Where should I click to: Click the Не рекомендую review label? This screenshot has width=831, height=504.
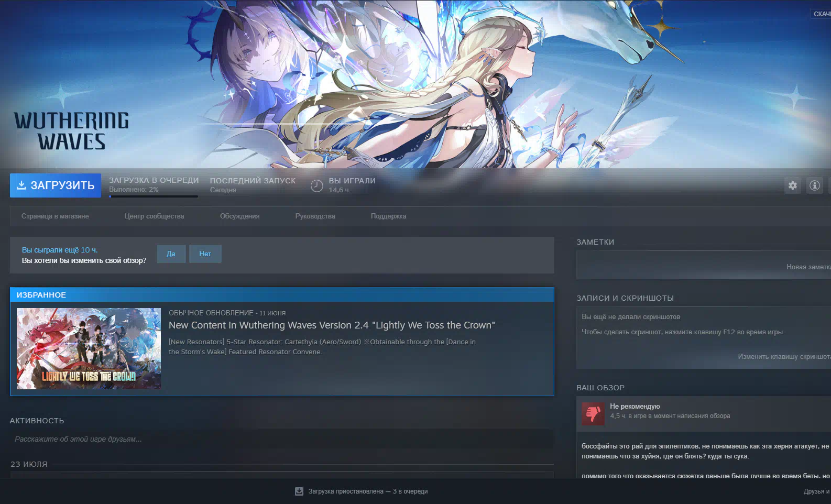click(635, 406)
